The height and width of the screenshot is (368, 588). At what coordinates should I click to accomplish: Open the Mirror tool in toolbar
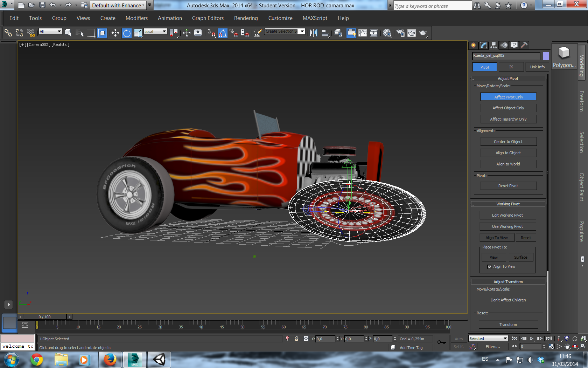coord(313,33)
